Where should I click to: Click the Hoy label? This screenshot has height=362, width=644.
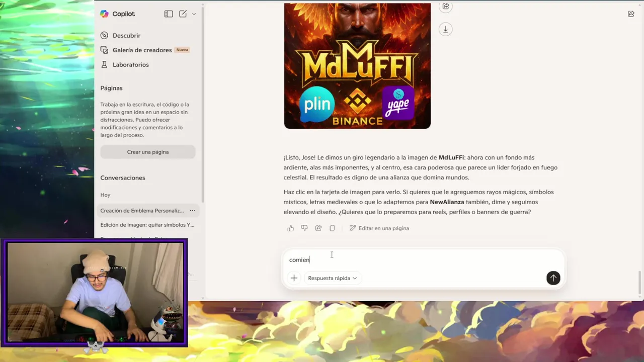105,195
